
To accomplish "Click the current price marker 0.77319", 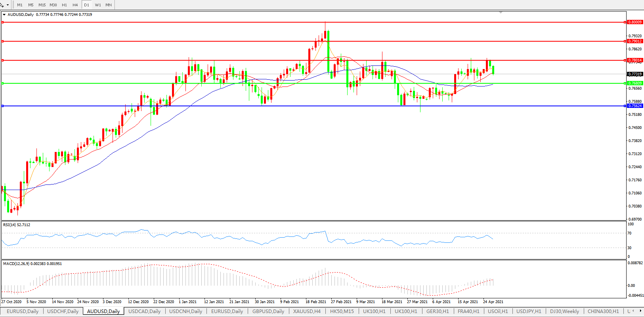I will 635,74.
